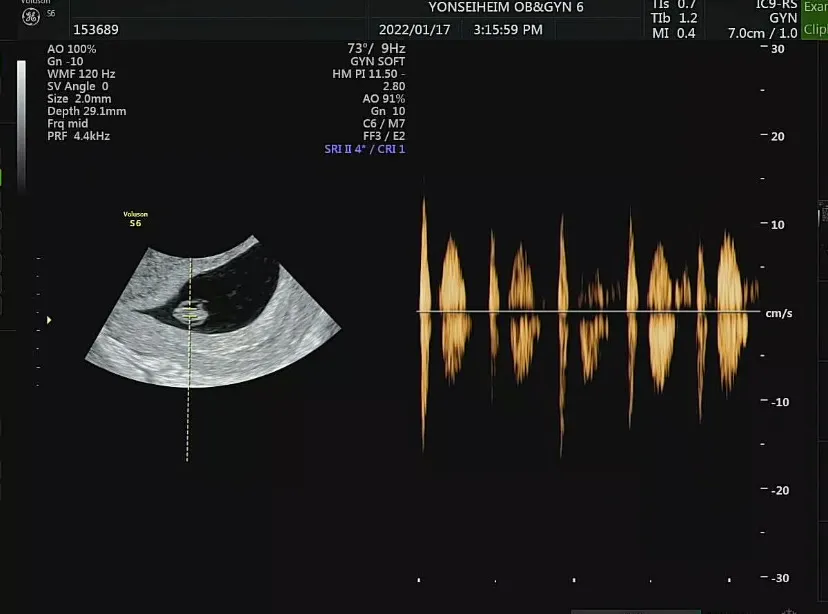Click the yellow Voluson S6 label
Screen dimensions: 828x614
tap(136, 219)
